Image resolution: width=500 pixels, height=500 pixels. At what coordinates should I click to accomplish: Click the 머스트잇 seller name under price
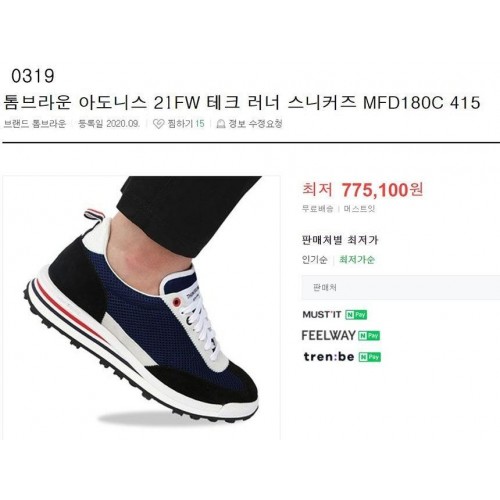coord(360,209)
